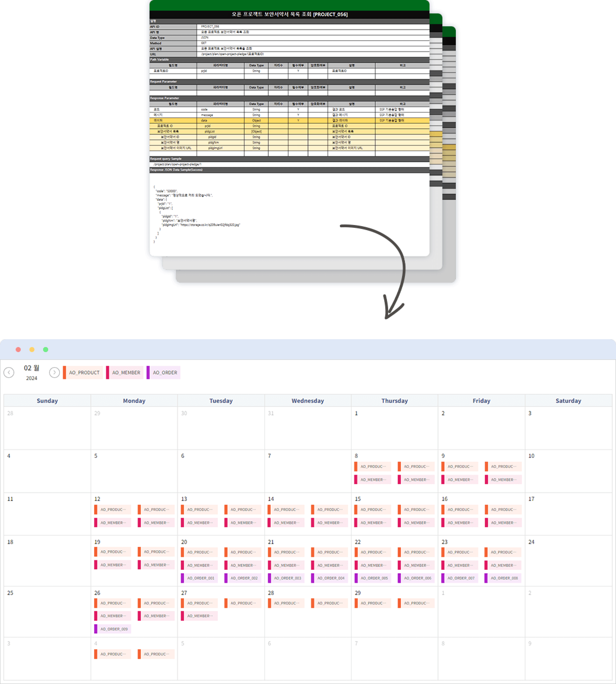Click the 'Request Parameter' section header in document

pos(290,81)
